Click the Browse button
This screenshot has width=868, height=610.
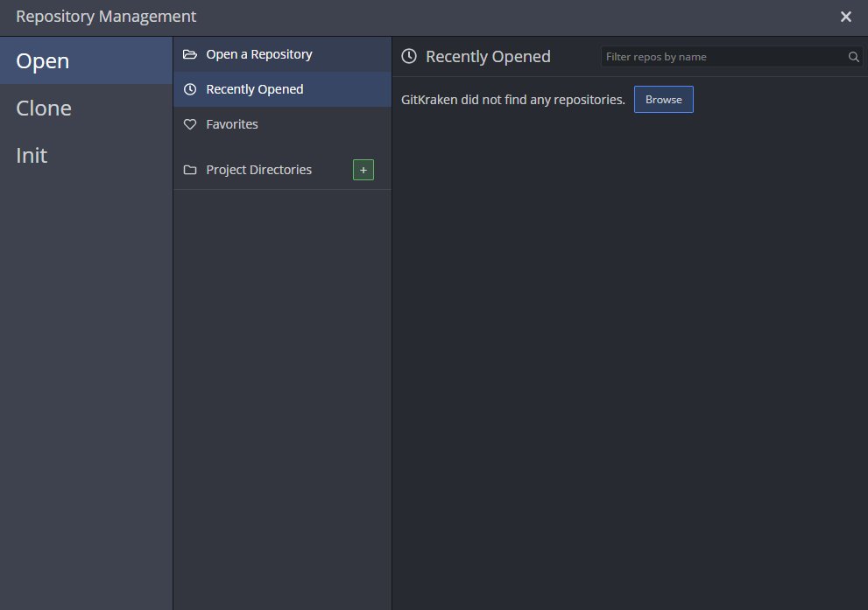(663, 100)
